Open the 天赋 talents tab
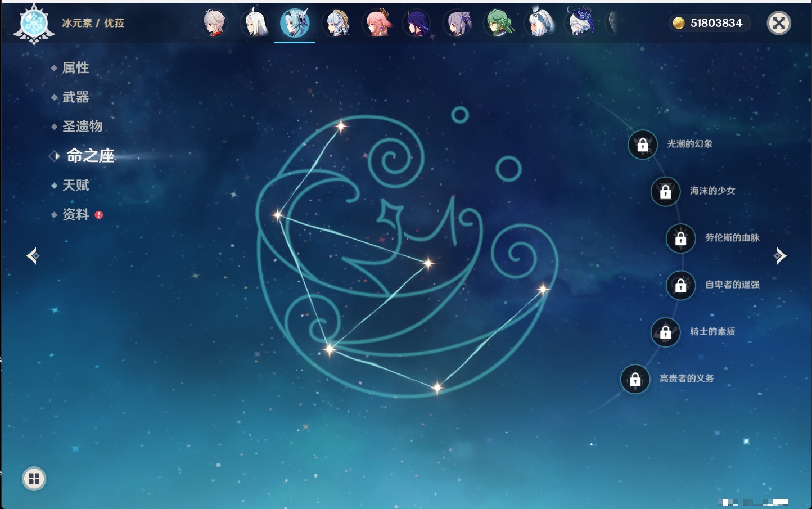Viewport: 812px width, 509px height. 75,185
